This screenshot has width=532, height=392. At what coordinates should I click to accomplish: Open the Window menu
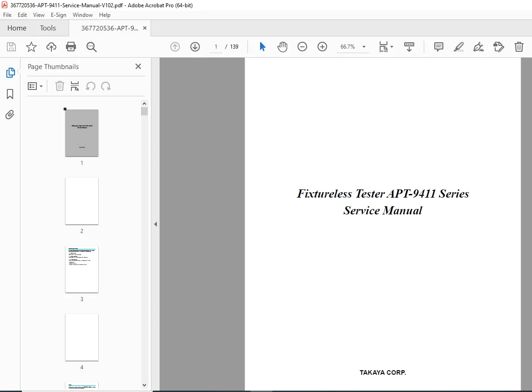[x=82, y=15]
